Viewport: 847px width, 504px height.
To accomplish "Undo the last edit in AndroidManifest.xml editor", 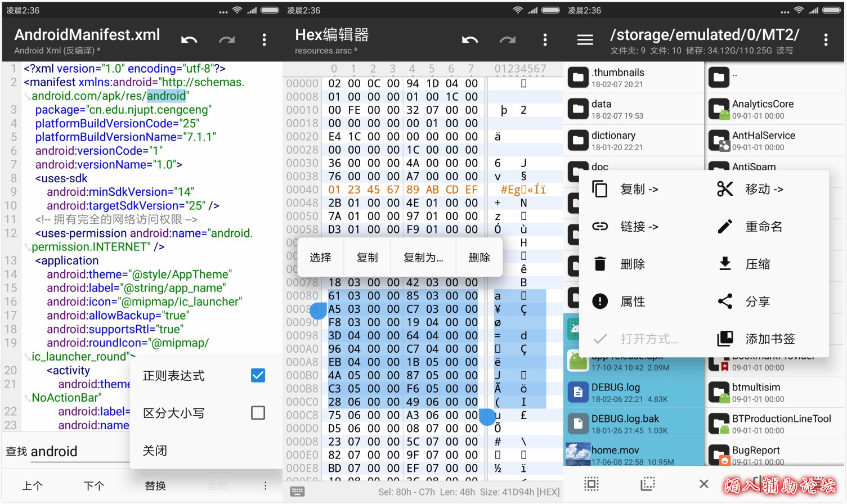I will [189, 39].
